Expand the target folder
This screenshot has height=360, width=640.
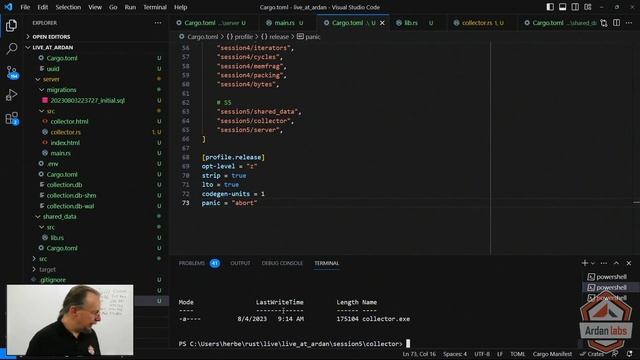(47, 269)
